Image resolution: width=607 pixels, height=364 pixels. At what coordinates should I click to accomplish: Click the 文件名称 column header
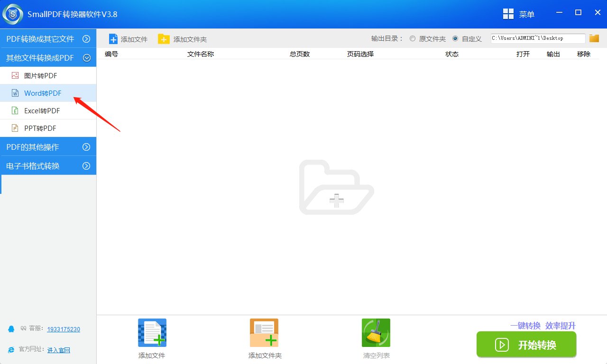[201, 54]
